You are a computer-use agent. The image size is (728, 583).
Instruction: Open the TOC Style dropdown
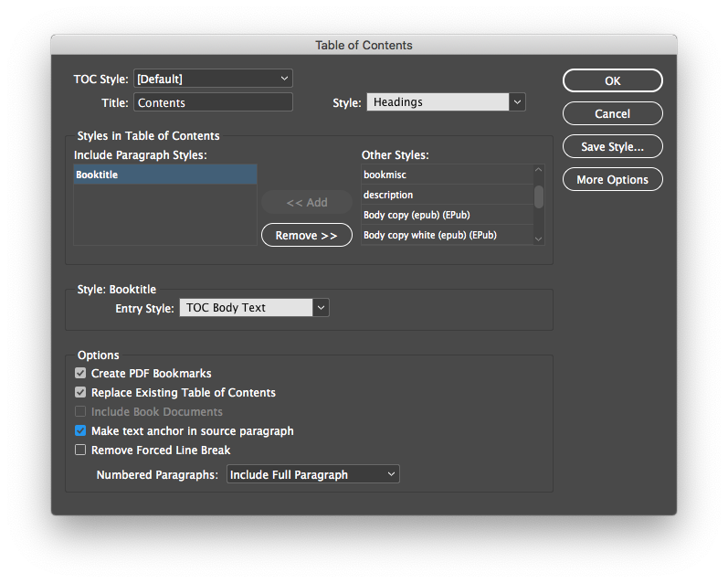tap(213, 79)
